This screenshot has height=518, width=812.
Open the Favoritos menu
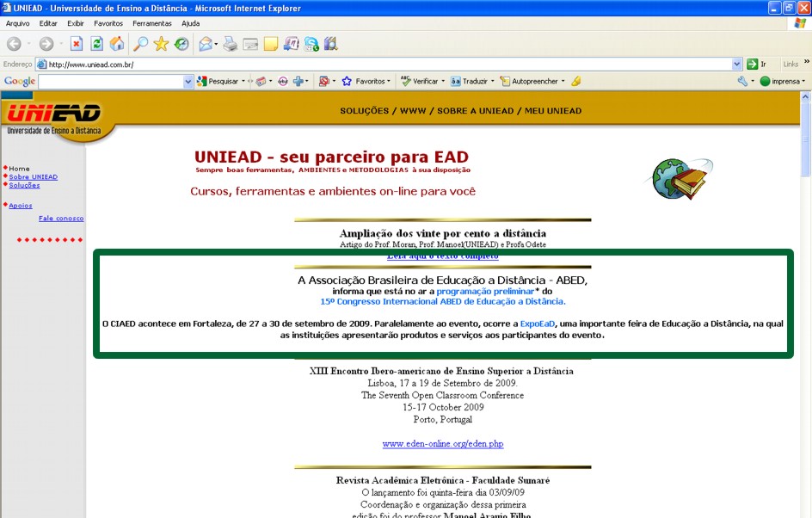tap(108, 23)
